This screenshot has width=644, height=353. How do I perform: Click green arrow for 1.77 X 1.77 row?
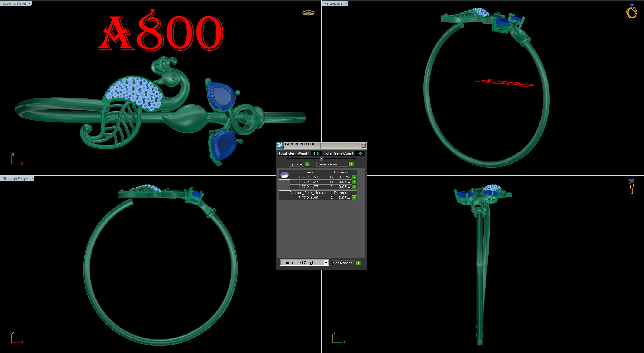354,187
